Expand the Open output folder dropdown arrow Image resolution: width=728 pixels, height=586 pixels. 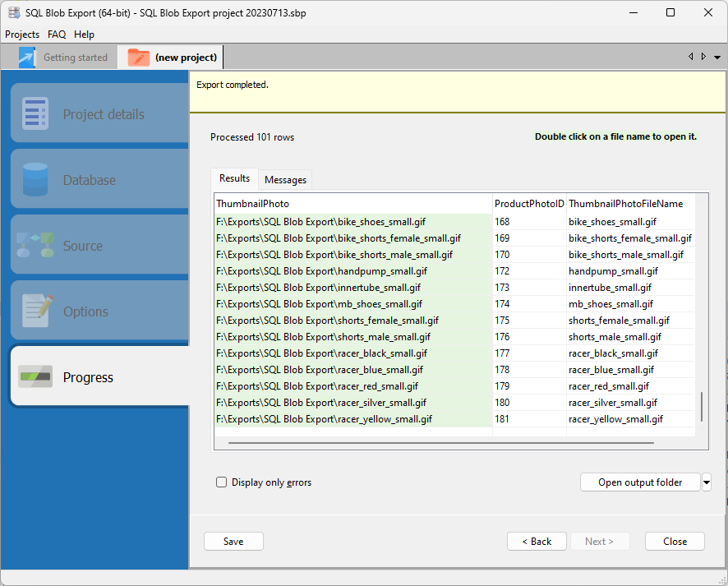click(x=707, y=482)
